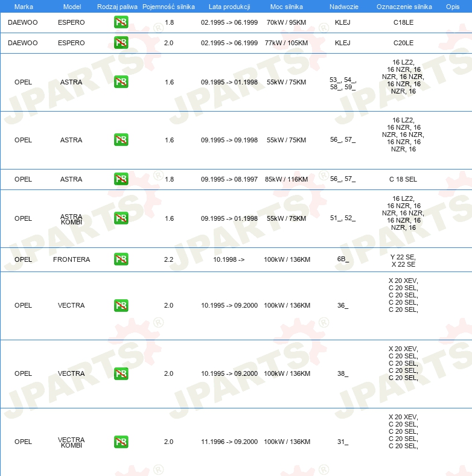Click fuel icon in Astra Kombi row
The width and height of the screenshot is (472, 476).
pyautogui.click(x=121, y=218)
